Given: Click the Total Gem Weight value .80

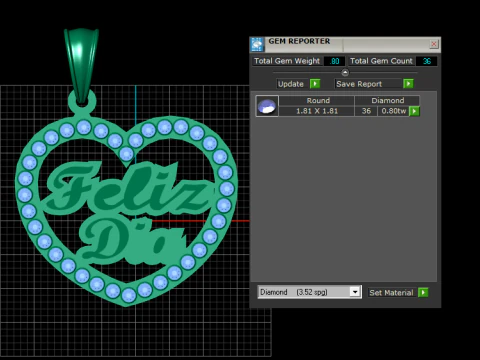Looking at the screenshot, I should (x=334, y=61).
